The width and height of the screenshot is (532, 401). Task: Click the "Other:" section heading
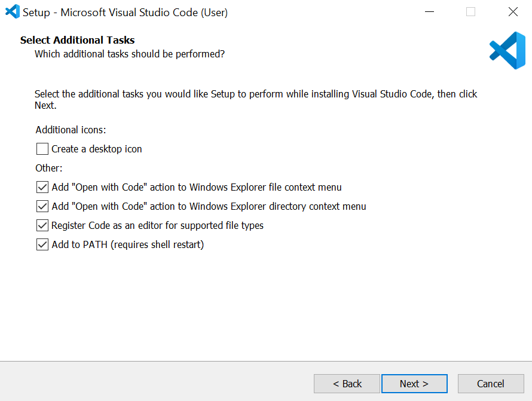coord(48,168)
